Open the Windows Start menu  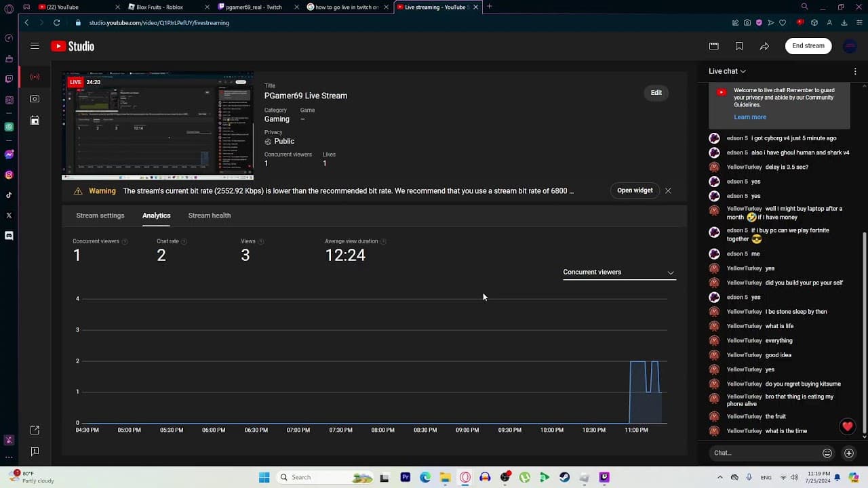[x=264, y=477]
